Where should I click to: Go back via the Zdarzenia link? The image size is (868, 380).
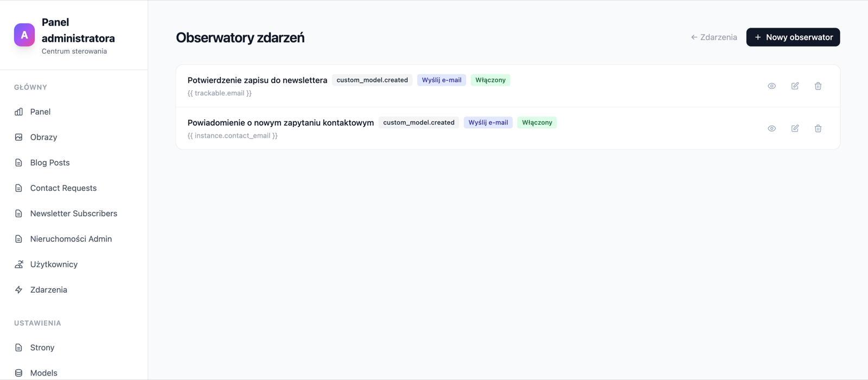coord(714,37)
